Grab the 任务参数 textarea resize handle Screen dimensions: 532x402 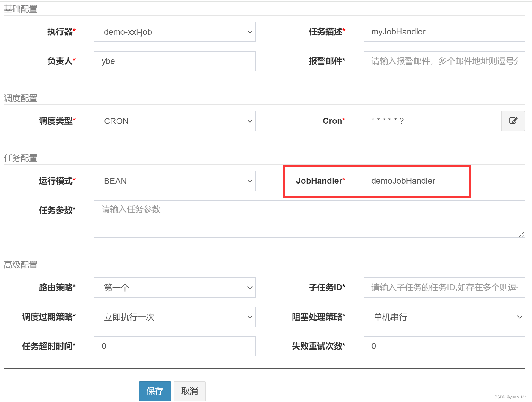(x=522, y=235)
